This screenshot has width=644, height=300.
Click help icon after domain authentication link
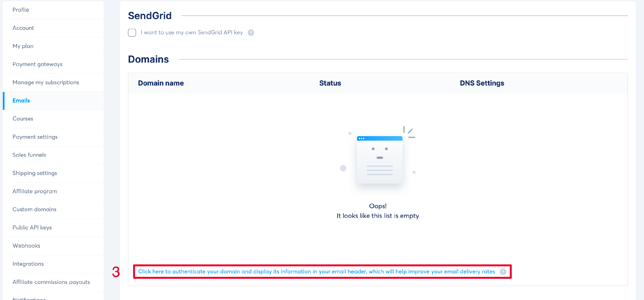pyautogui.click(x=503, y=272)
